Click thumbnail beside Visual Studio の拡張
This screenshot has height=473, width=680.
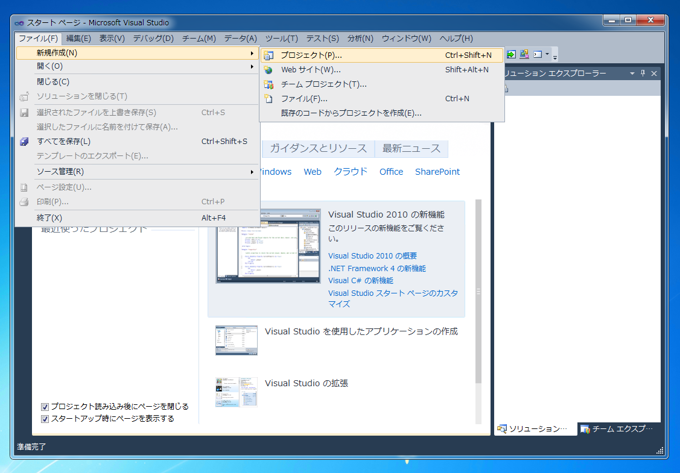(x=236, y=392)
